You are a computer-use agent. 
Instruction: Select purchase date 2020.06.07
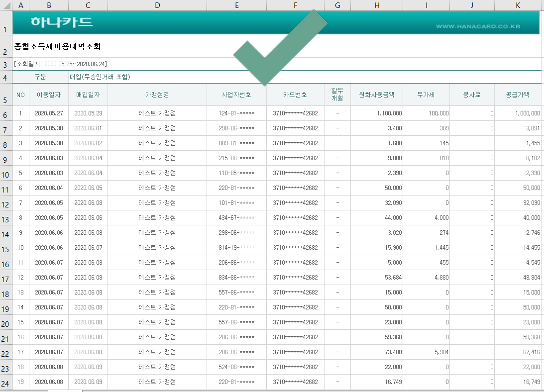(x=88, y=248)
